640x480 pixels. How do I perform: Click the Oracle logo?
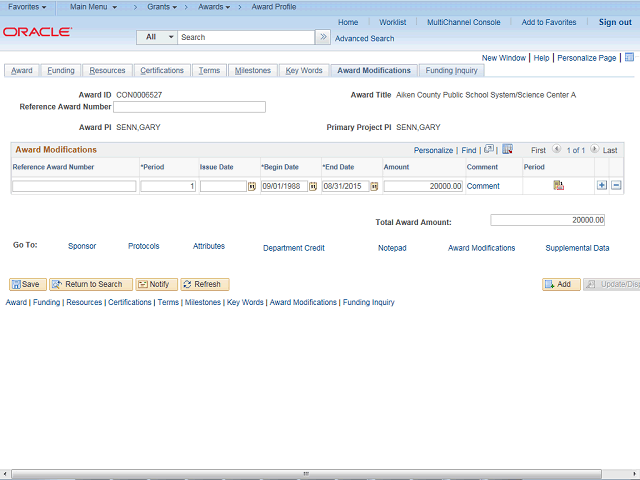point(38,32)
